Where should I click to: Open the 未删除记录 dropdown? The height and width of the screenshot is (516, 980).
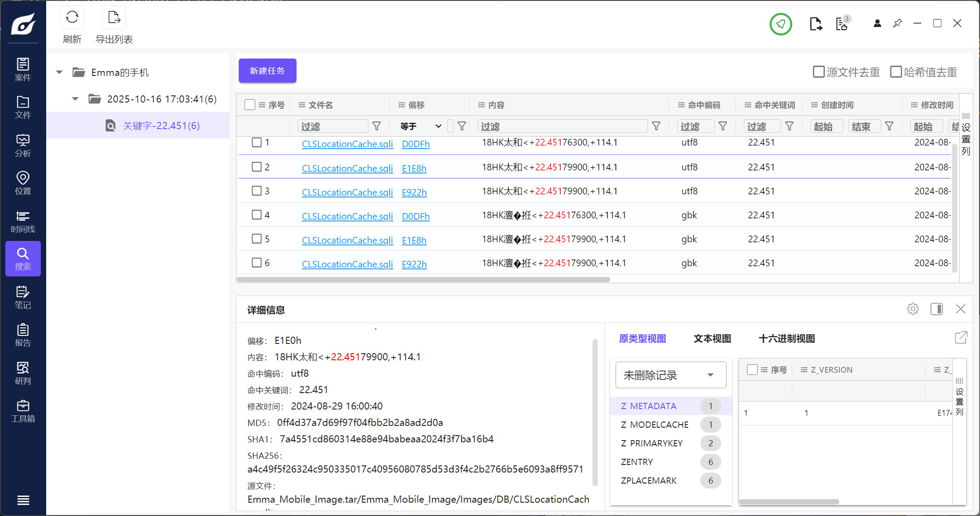pyautogui.click(x=671, y=375)
